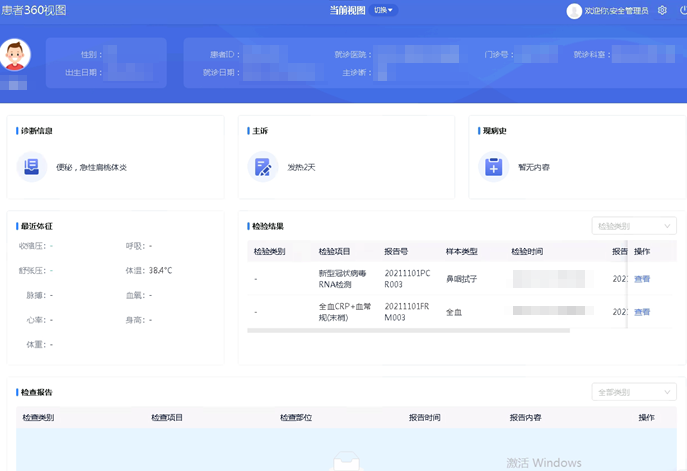Open the 切换 view switch dropdown
Viewport: 687px width, 471px height.
click(x=384, y=10)
